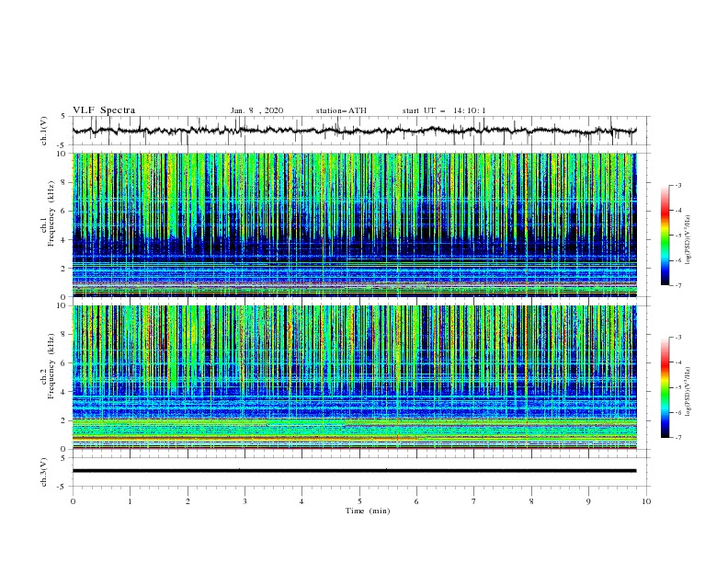Select the date "Jan. 8, 2020" header text

[256, 110]
